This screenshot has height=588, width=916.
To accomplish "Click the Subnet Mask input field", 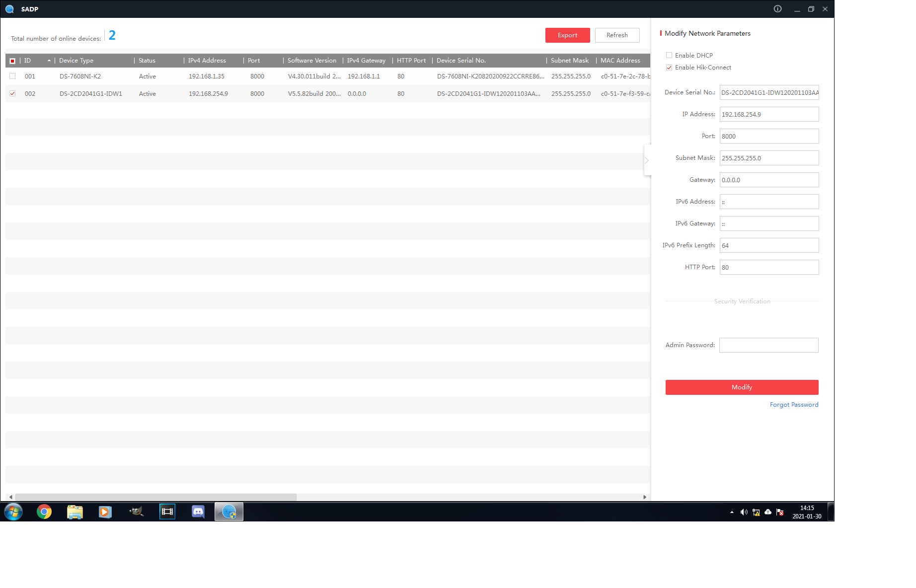I will tap(769, 158).
